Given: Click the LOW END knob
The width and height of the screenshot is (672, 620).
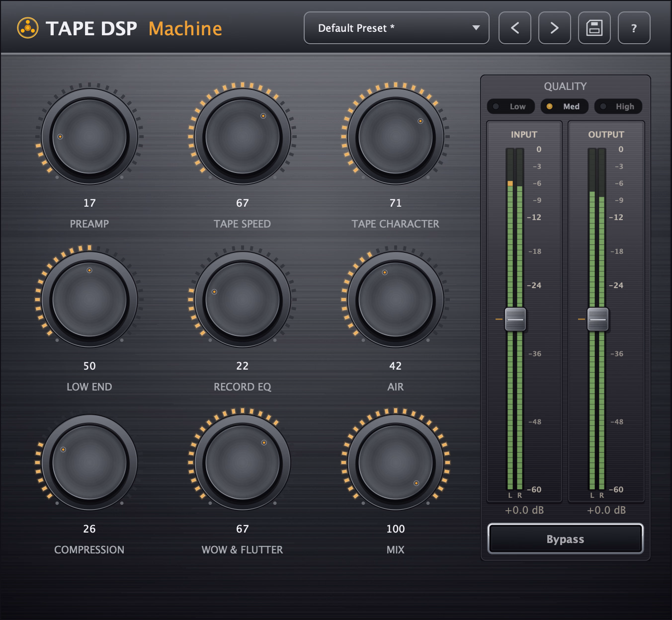Looking at the screenshot, I should [x=89, y=300].
